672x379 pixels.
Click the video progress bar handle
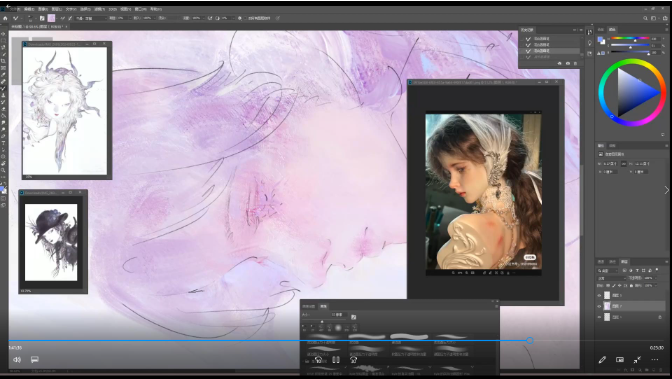tap(530, 340)
